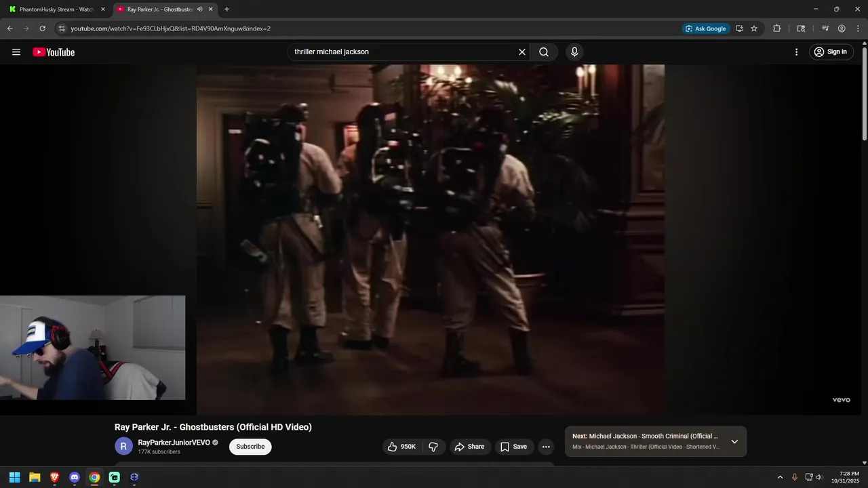Open the YouTube guide hamburger menu
Viewport: 868px width, 488px height.
(16, 52)
